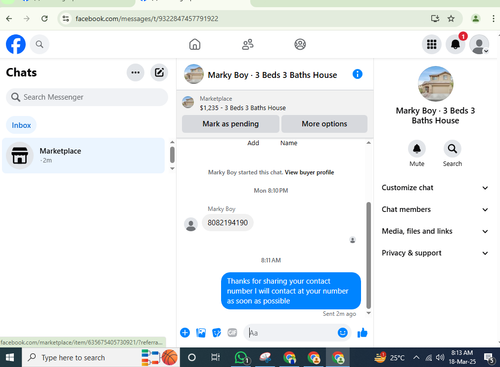Click the marketplace listing title $1,235

point(243,108)
